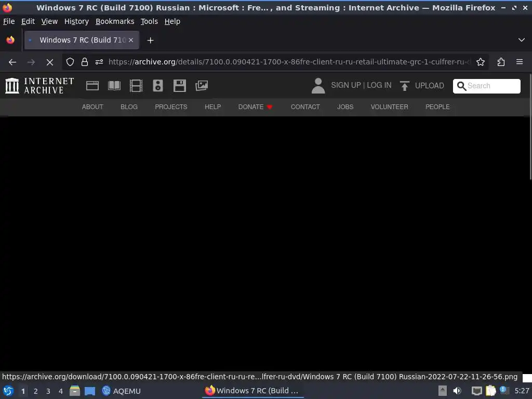This screenshot has height=399, width=532.
Task: Click the page vertical scrollbar
Action: [529, 127]
